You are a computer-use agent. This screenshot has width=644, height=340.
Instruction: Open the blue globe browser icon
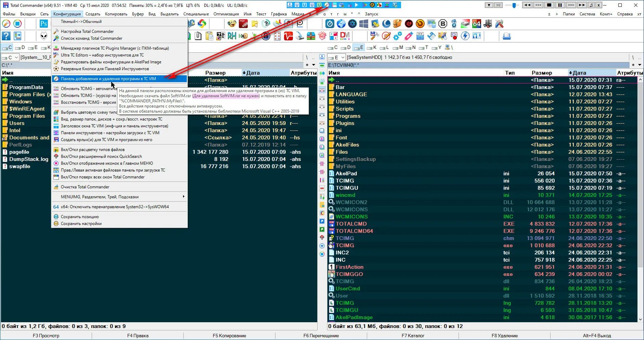click(x=341, y=24)
